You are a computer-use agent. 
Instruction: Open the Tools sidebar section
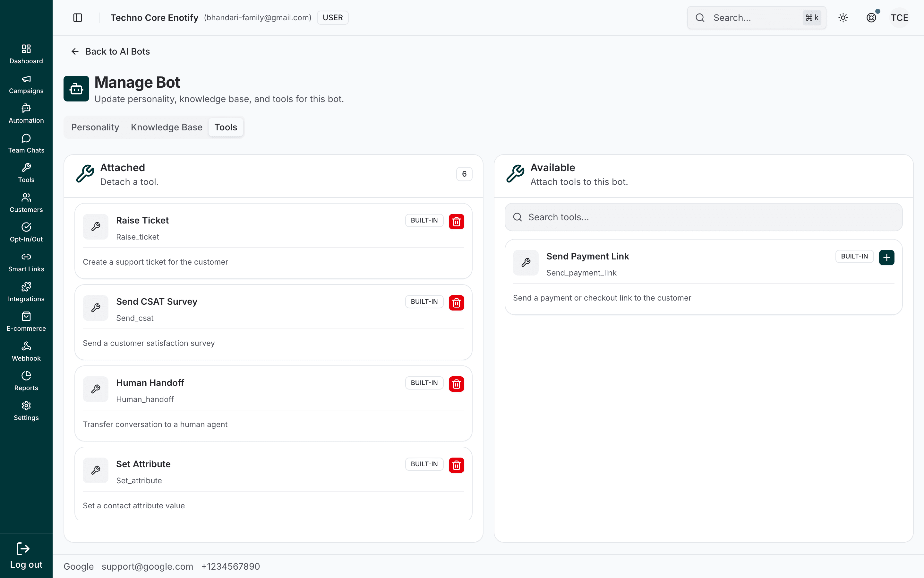tap(26, 173)
